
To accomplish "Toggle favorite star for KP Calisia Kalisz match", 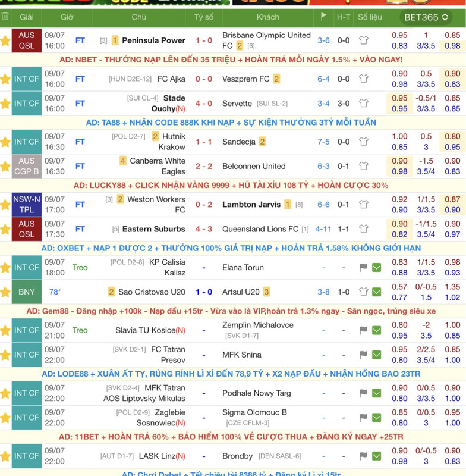I will point(5,267).
